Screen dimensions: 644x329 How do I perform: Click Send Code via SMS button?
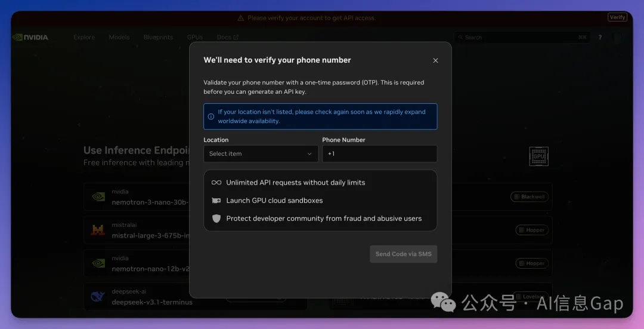point(403,254)
